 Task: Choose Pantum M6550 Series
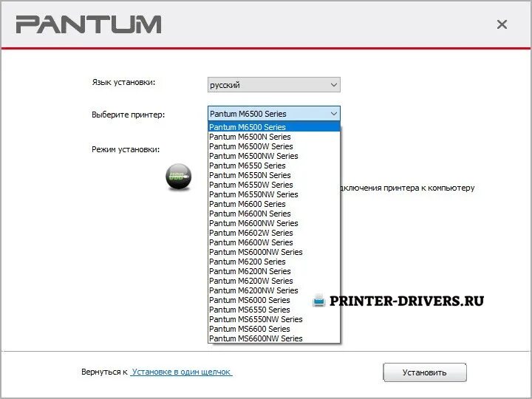pyautogui.click(x=274, y=166)
